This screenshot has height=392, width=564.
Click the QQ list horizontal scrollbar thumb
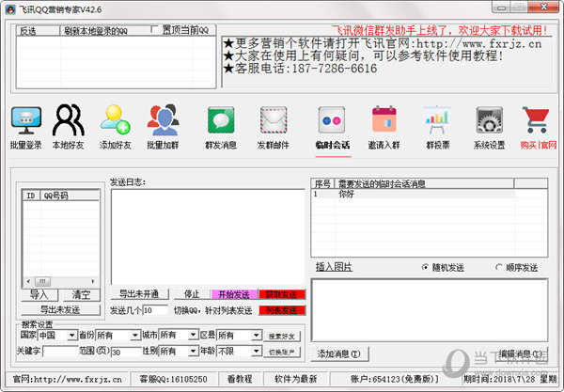(42, 281)
